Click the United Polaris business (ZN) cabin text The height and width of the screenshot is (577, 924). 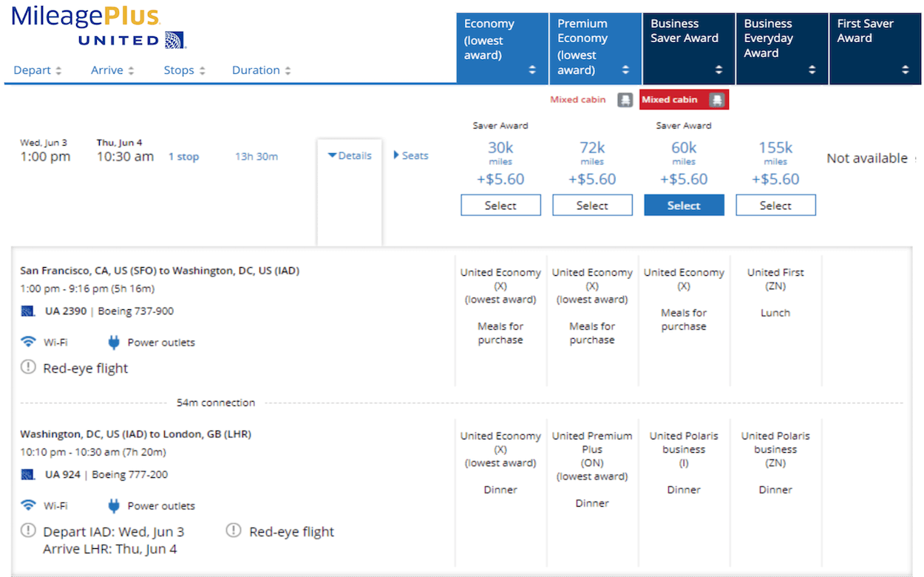click(x=775, y=449)
